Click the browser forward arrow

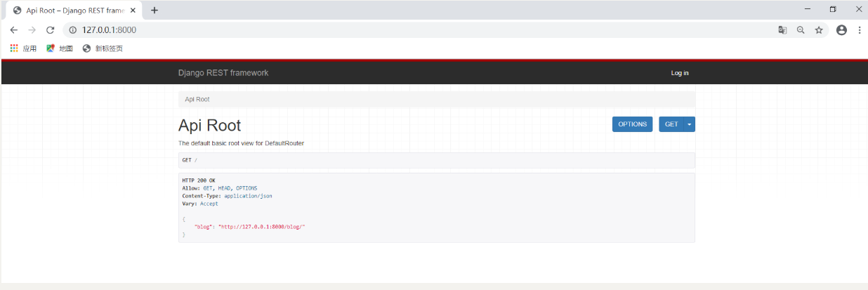pyautogui.click(x=32, y=30)
